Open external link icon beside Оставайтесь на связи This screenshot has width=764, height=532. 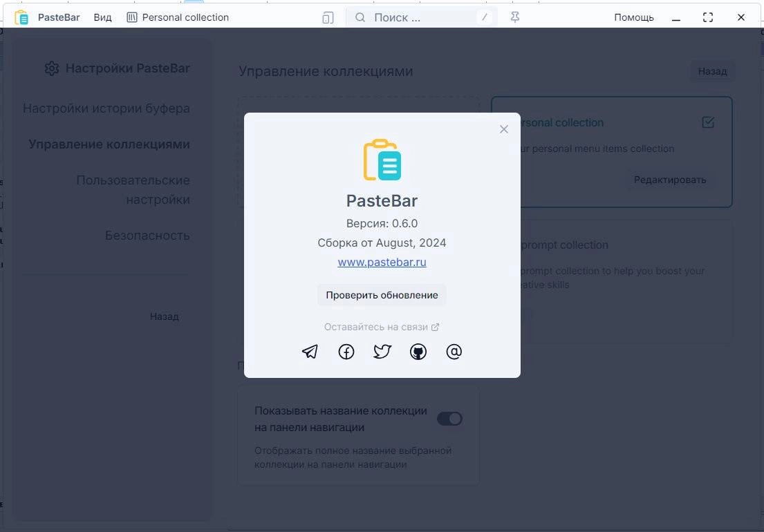[x=435, y=327]
